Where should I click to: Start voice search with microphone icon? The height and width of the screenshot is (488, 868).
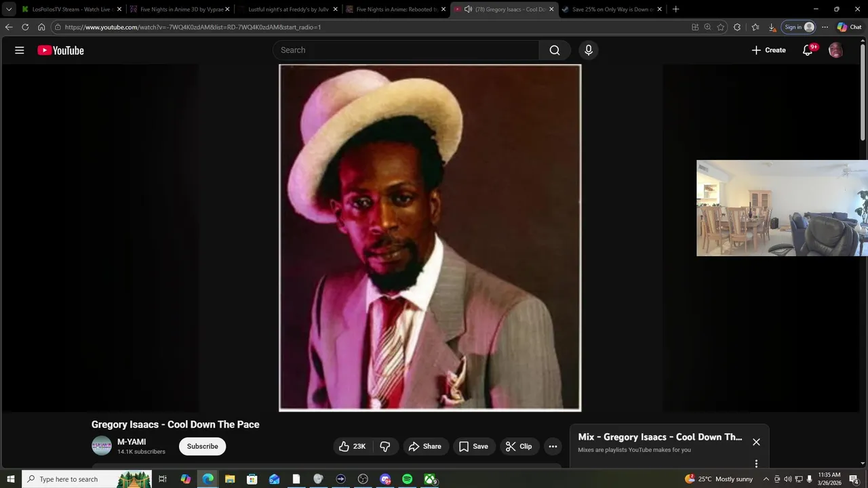(x=589, y=50)
